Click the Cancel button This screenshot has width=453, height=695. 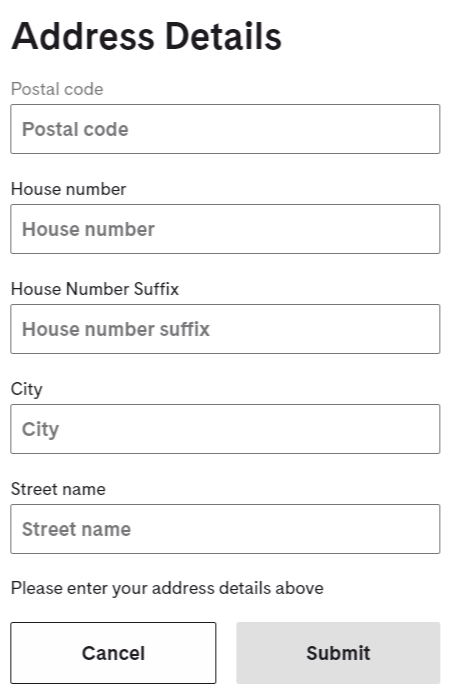(113, 653)
